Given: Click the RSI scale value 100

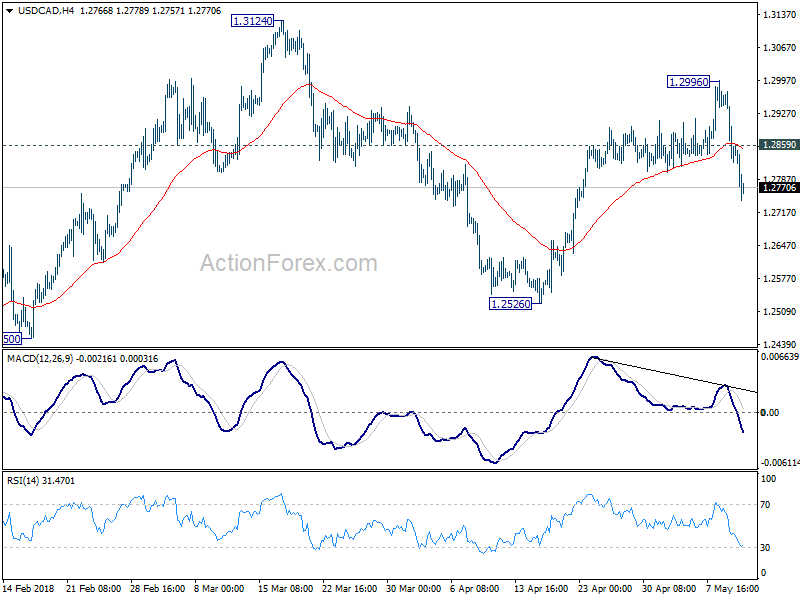Looking at the screenshot, I should [x=768, y=479].
